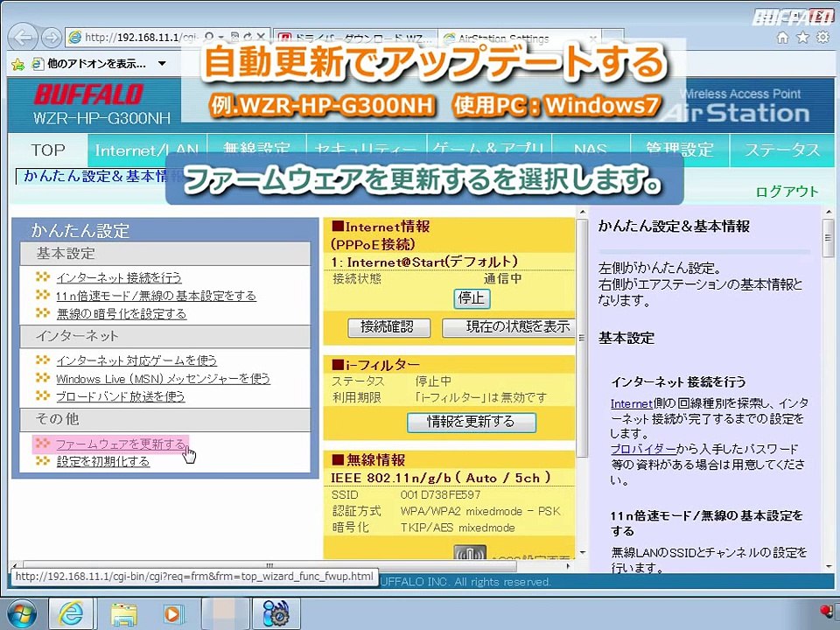840x630 pixels.
Task: Click the TKIP/AES mixedmode value
Action: coord(458,528)
